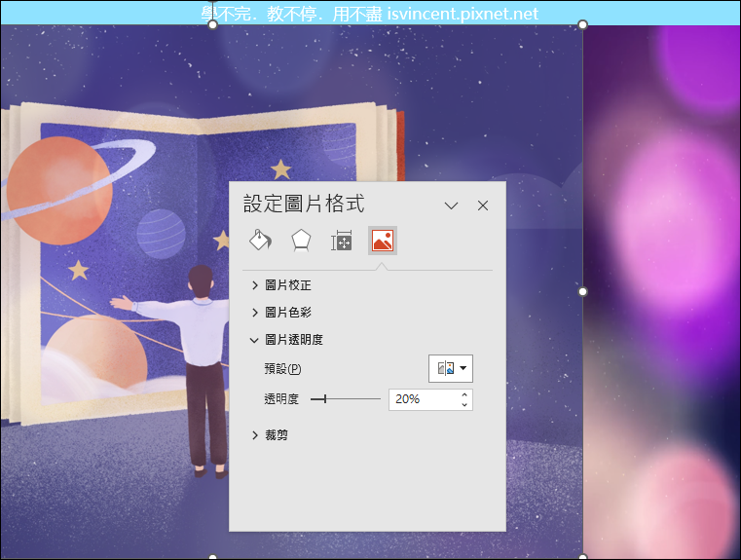Open the pane options chevron menu

tap(451, 205)
